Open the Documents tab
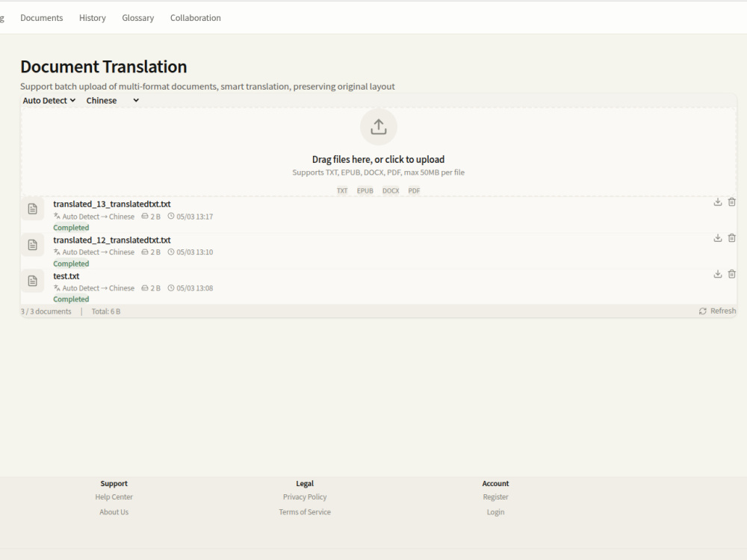Viewport: 747px width, 560px height. [41, 18]
